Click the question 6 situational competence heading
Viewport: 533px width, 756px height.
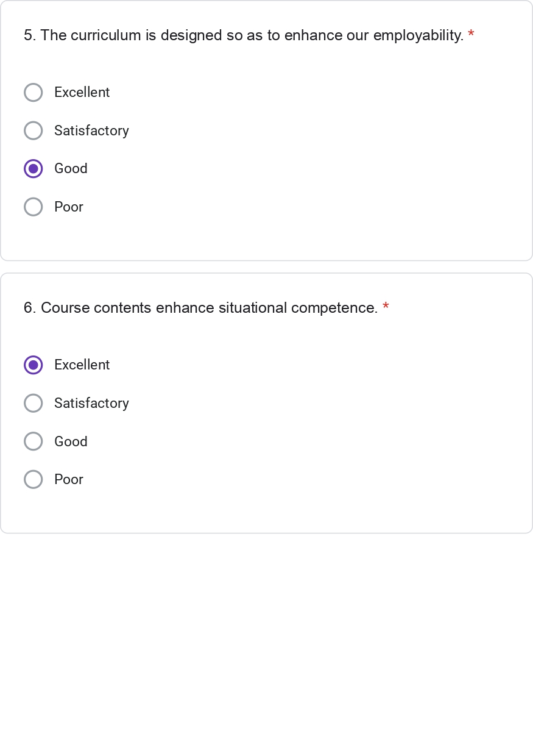coord(200,308)
